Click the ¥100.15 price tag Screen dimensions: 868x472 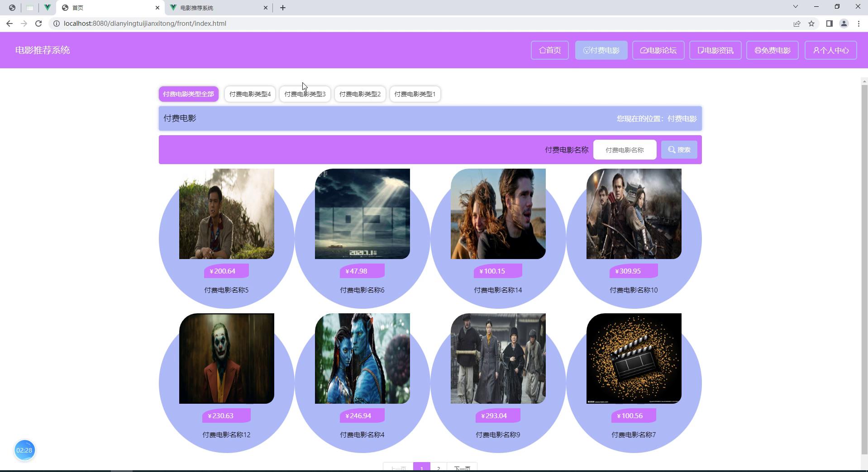pos(498,271)
